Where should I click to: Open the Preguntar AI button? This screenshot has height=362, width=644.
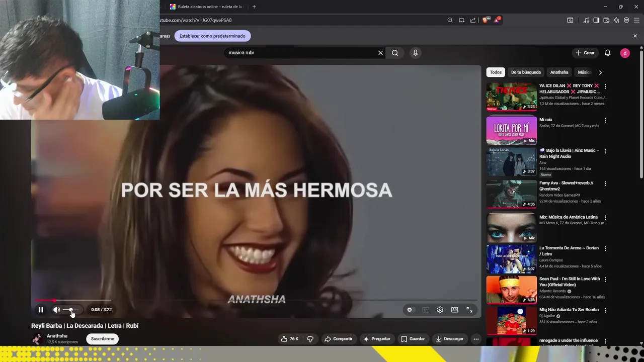pos(377,339)
